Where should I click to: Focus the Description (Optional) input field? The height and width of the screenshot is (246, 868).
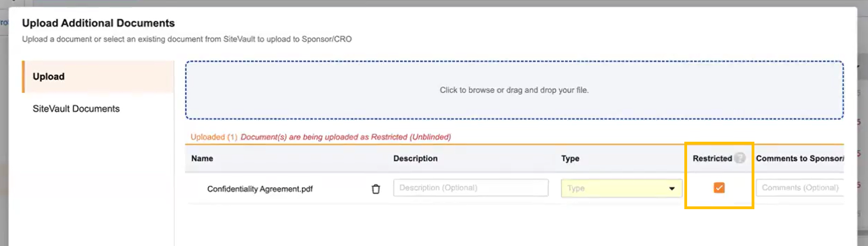[x=470, y=188]
